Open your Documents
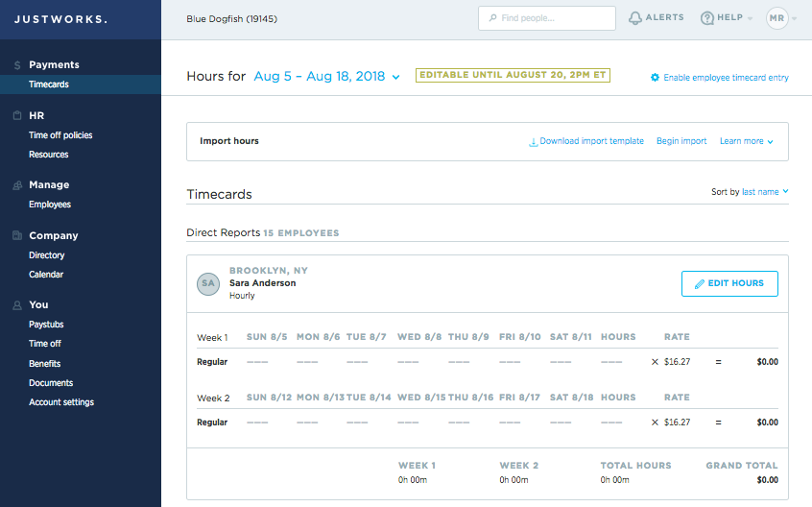Screen dimensions: 812x507 [x=51, y=383]
